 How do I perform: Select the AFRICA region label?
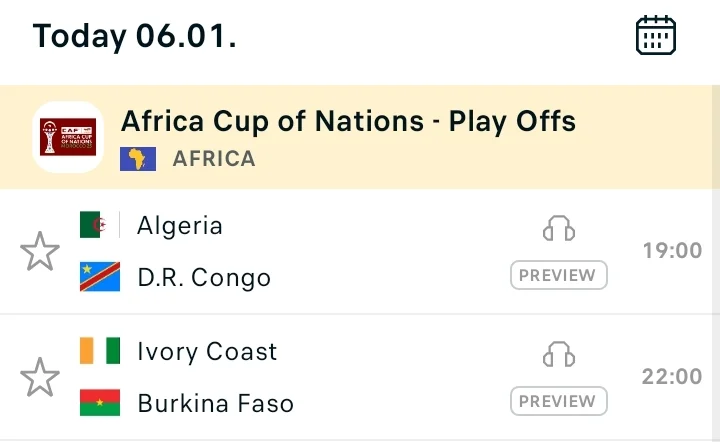(214, 159)
